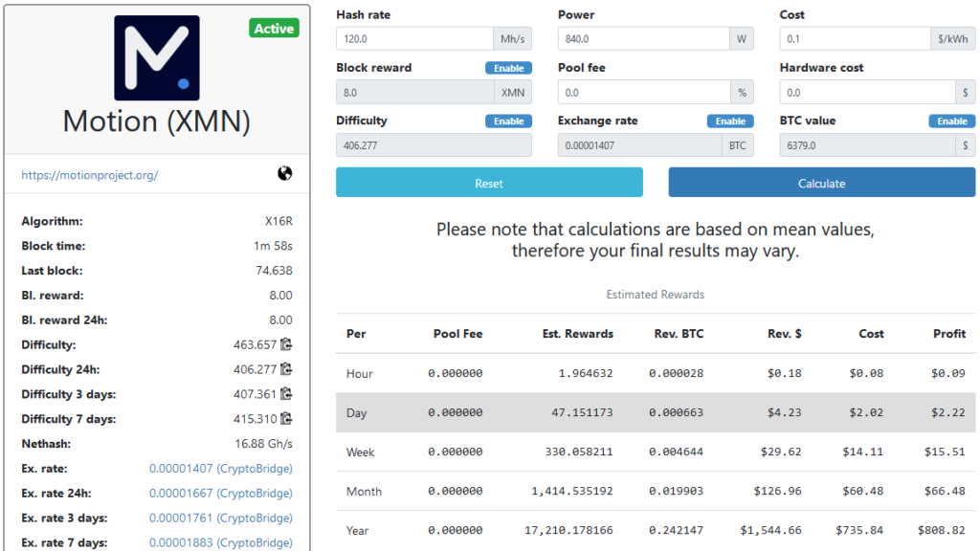Screen dimensions: 980x551
Task: Enable the Block reward override
Action: [x=508, y=68]
